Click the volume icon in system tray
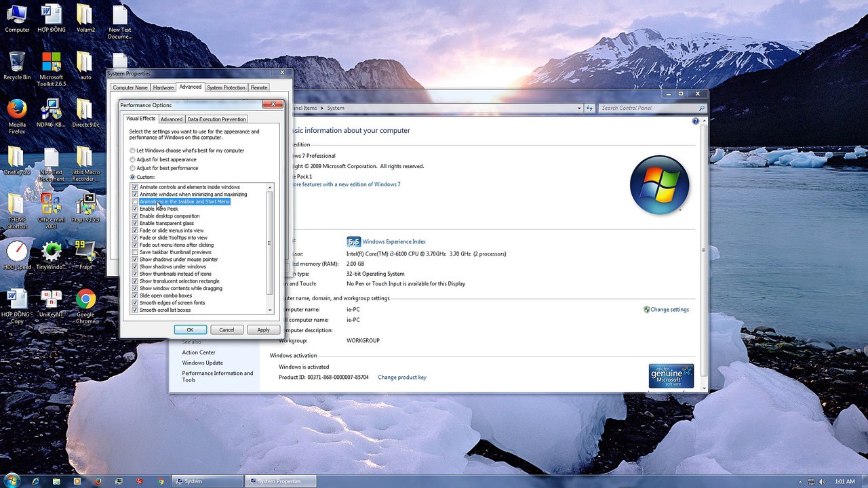The width and height of the screenshot is (868, 488). (822, 481)
